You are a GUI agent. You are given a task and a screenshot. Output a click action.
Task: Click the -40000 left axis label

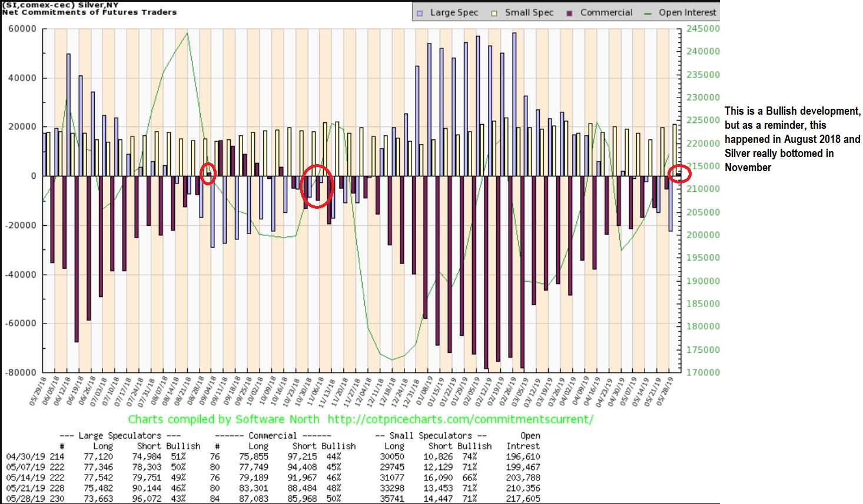(x=21, y=275)
